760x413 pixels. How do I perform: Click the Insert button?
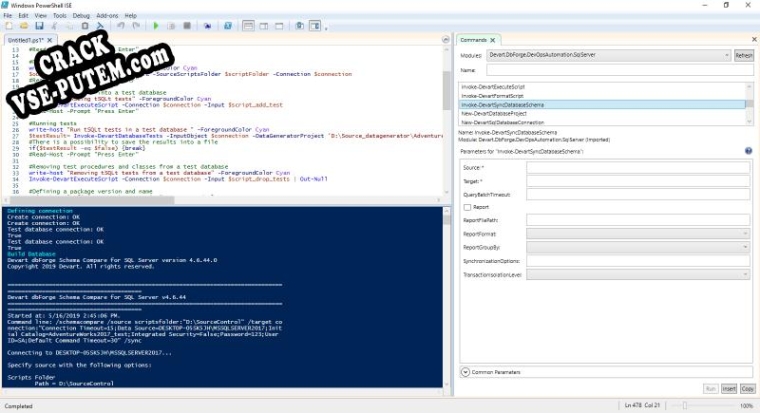728,388
